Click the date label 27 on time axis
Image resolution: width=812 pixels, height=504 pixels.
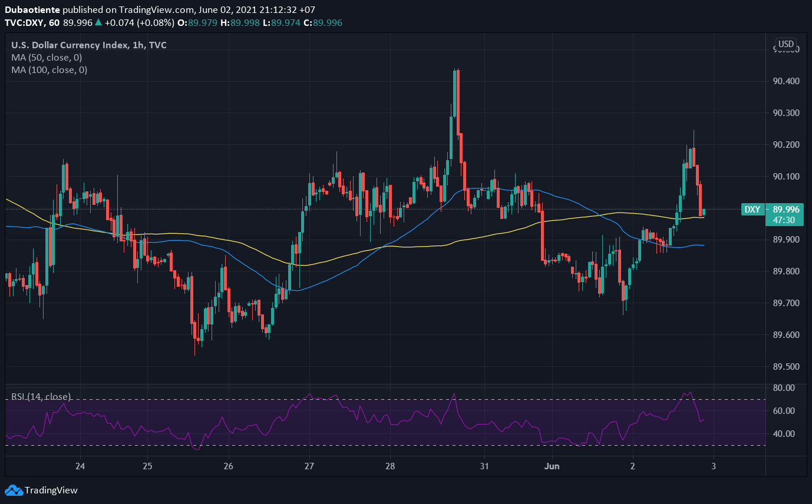309,466
